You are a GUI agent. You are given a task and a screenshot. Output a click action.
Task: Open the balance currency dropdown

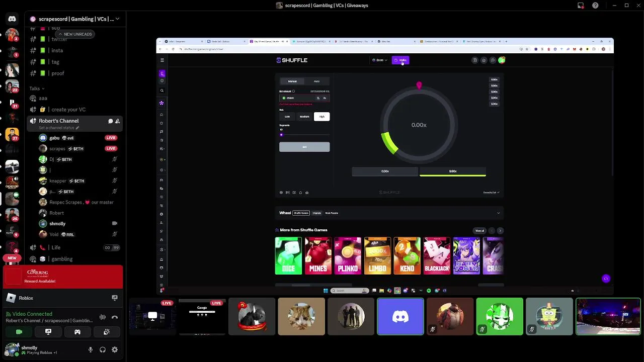click(x=380, y=60)
